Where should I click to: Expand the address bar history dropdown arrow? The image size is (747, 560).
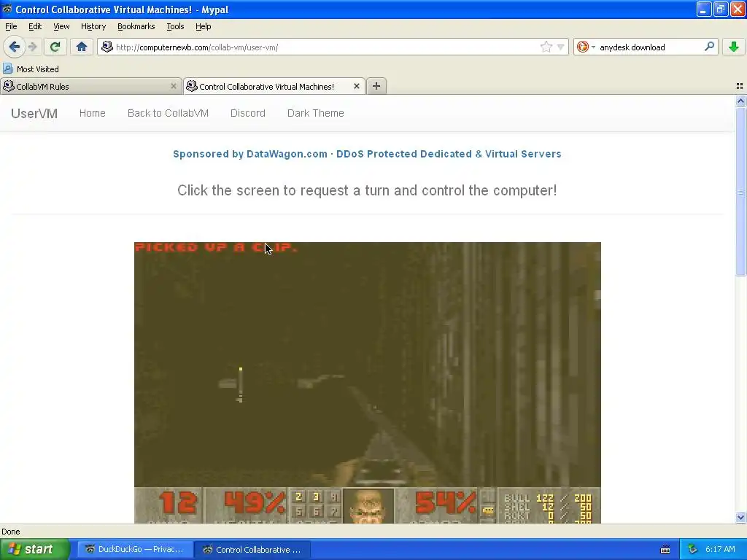click(561, 47)
